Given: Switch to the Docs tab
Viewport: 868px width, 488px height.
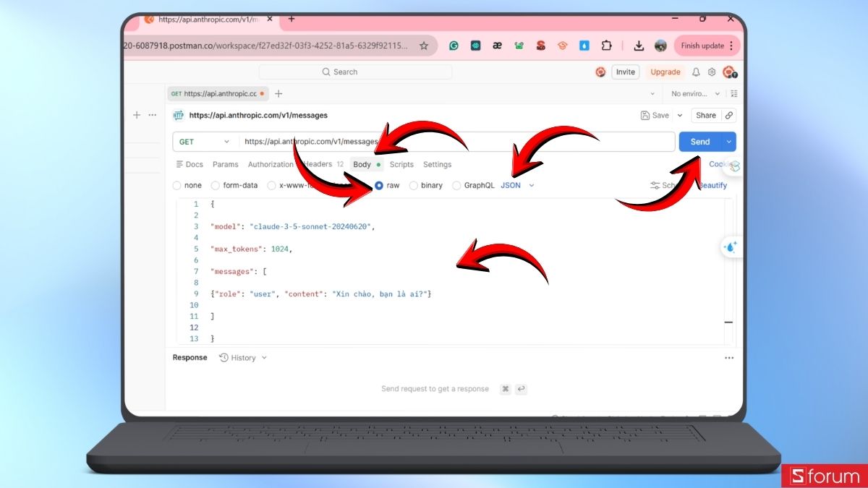Looking at the screenshot, I should click(x=190, y=165).
